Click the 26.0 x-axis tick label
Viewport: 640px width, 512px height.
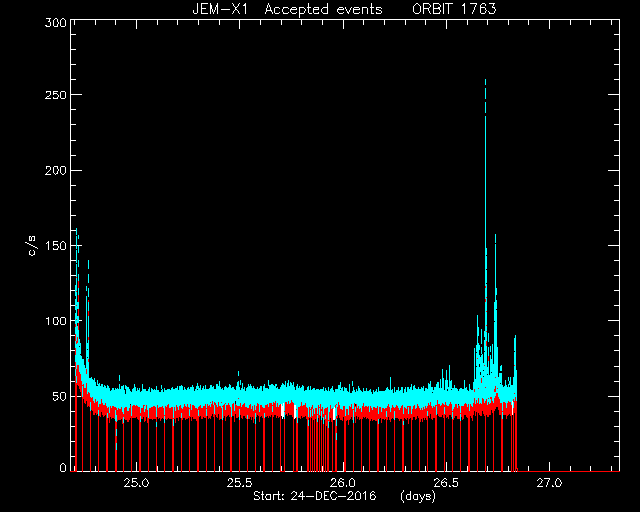pyautogui.click(x=343, y=483)
